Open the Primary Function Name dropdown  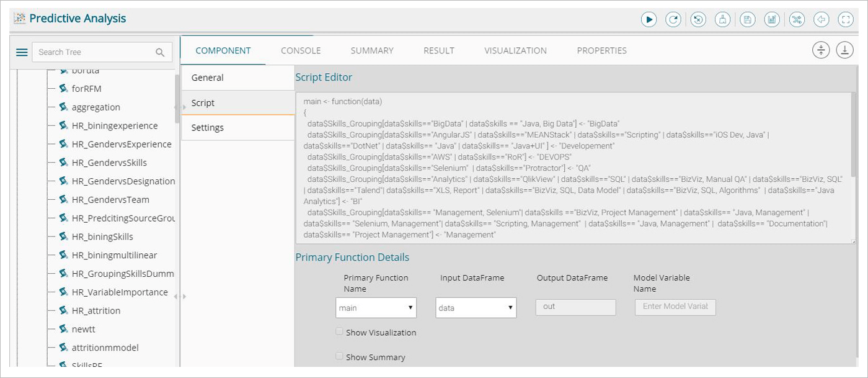[x=375, y=307]
